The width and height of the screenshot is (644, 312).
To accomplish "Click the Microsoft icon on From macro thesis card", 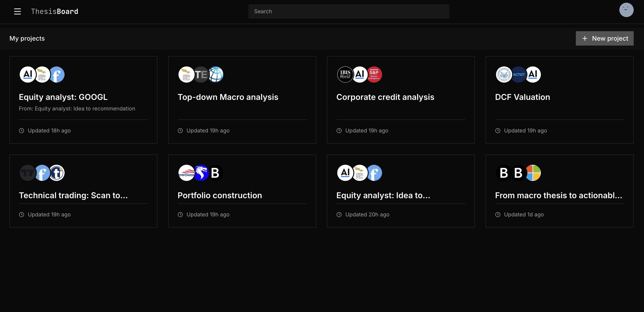I will click(533, 173).
